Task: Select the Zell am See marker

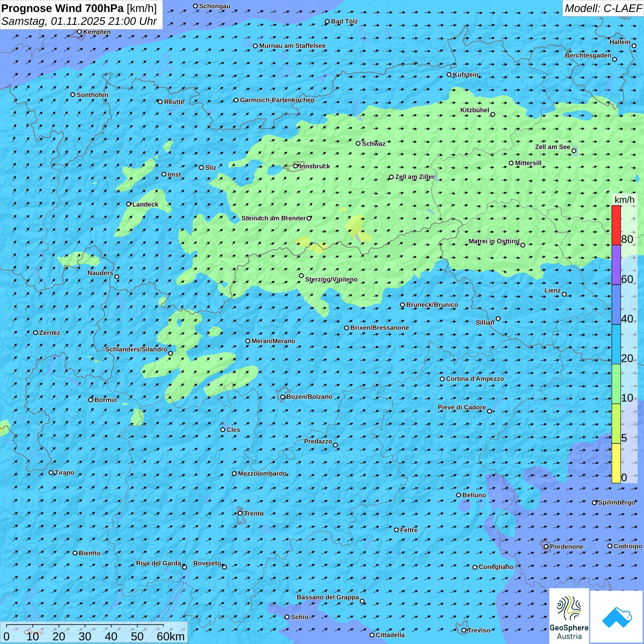Action: click(574, 151)
